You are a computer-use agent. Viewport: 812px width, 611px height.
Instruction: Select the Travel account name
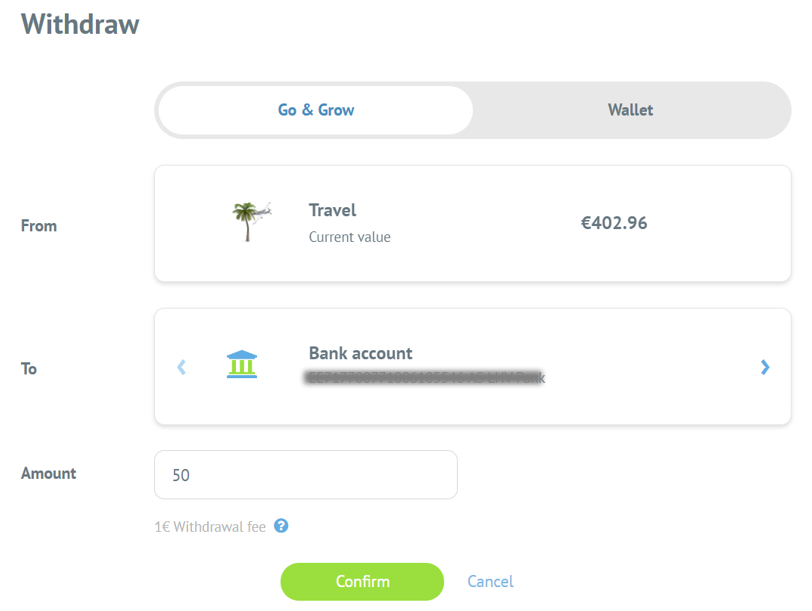333,210
